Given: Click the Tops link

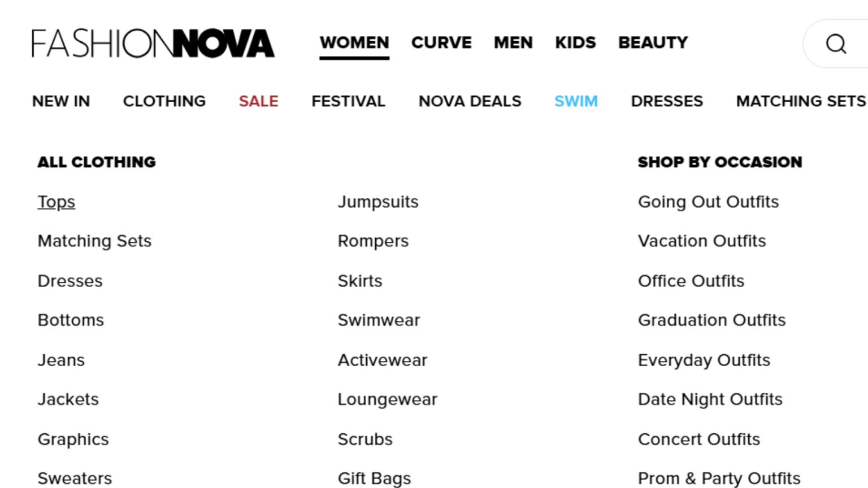Looking at the screenshot, I should (56, 202).
